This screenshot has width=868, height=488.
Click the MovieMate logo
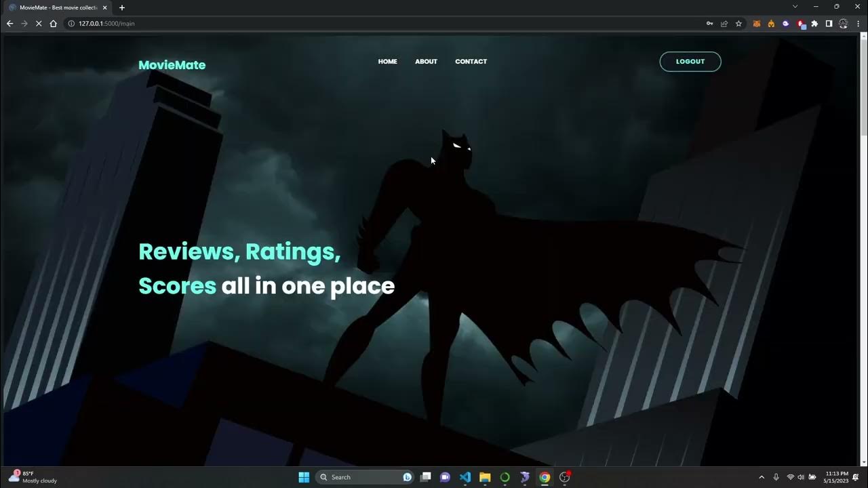coord(172,65)
